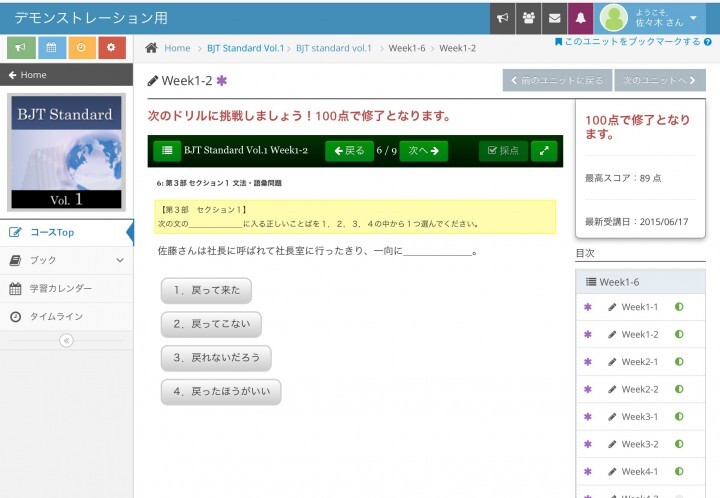Click the megaphone announcements icon in header

point(502,18)
